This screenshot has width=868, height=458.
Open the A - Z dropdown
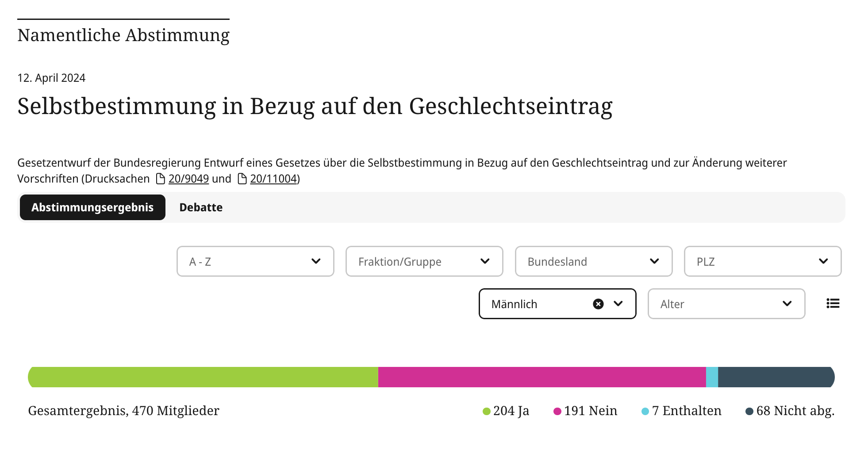255,262
